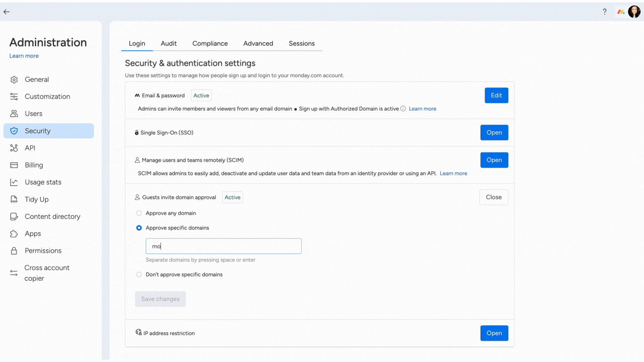644x362 pixels.
Task: Click the back navigation arrow icon
Action: pos(6,11)
